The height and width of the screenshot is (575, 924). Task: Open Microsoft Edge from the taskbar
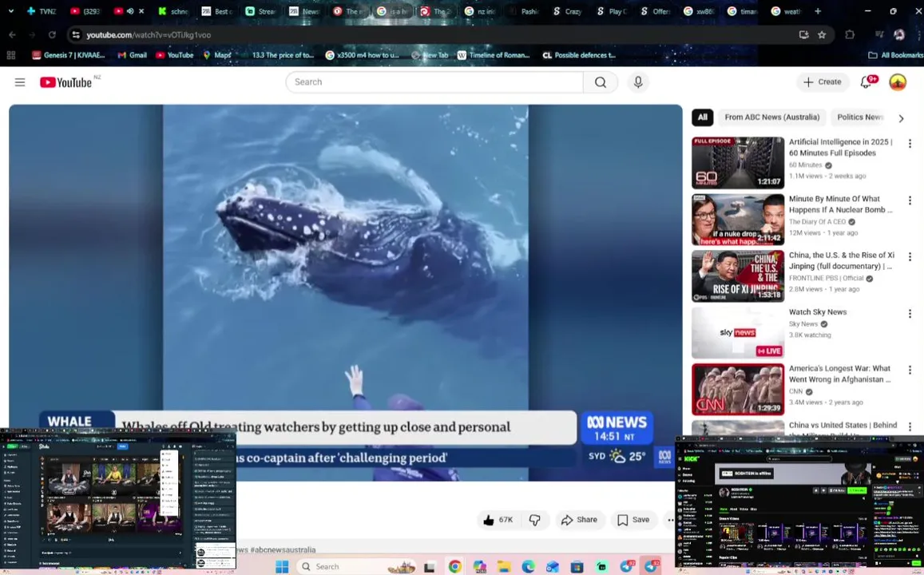click(528, 566)
